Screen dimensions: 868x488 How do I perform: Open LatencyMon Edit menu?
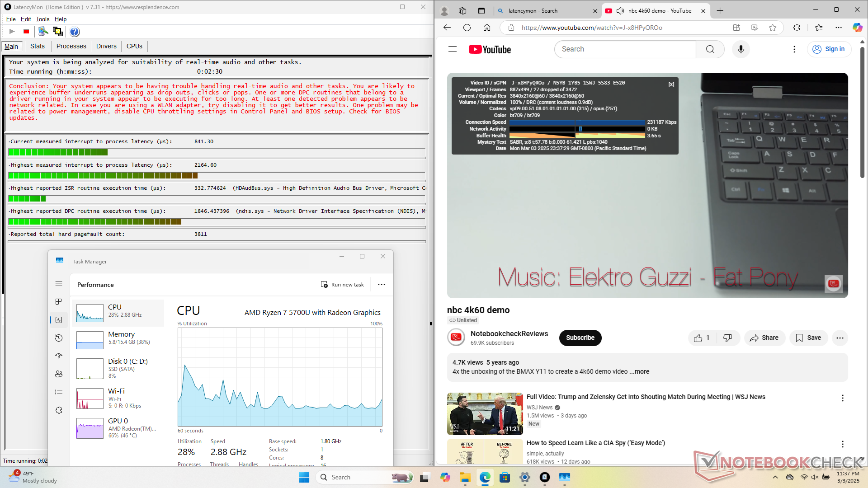pyautogui.click(x=26, y=19)
